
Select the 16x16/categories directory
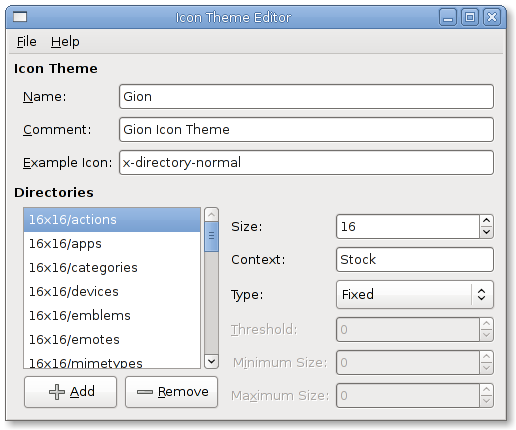tap(112, 268)
